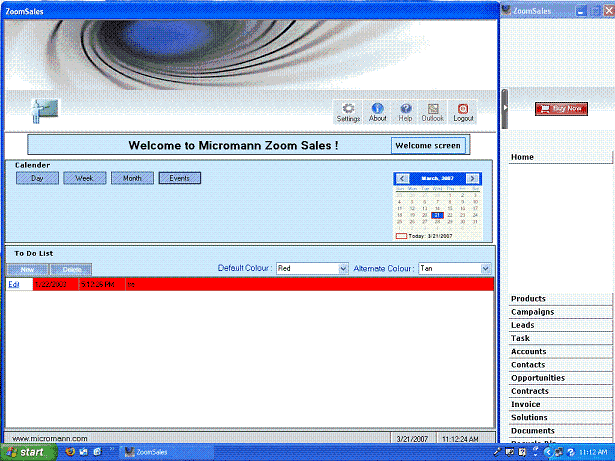
Task: Click the Edit link in to-do row
Action: [x=14, y=284]
